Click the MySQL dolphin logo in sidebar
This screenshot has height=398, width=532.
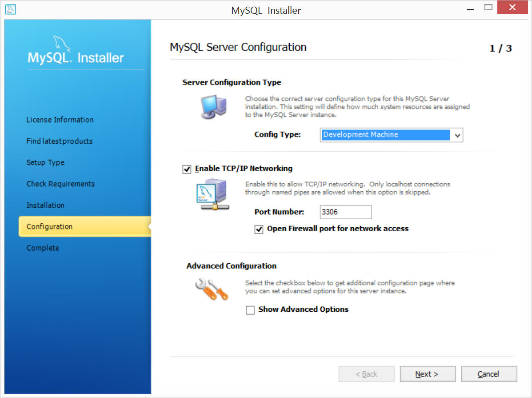(x=62, y=44)
